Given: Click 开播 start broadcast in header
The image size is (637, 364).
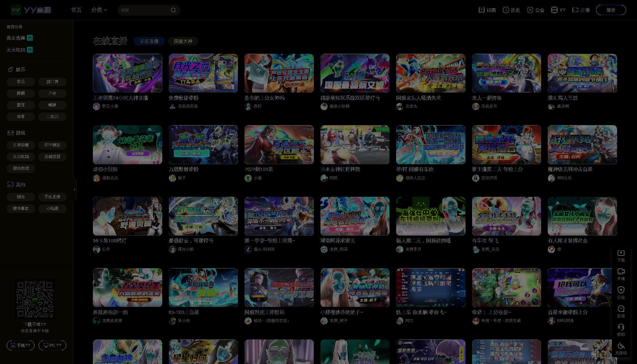Looking at the screenshot, I should click(x=581, y=10).
